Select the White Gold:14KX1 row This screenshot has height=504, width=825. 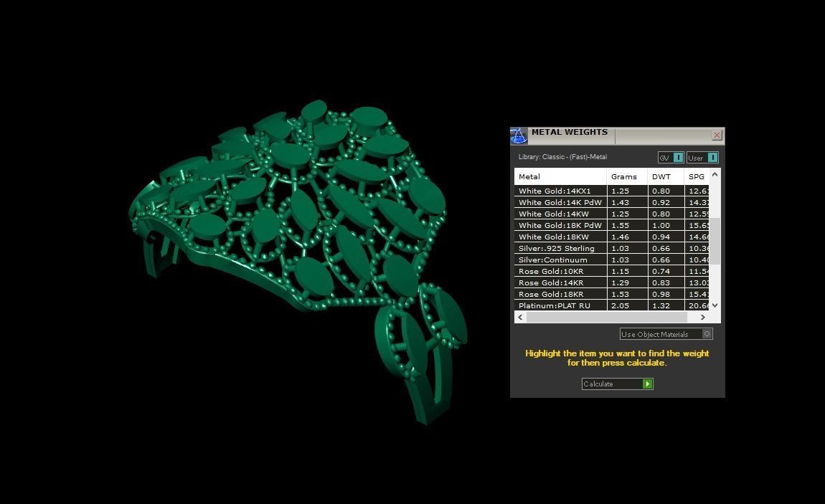611,191
